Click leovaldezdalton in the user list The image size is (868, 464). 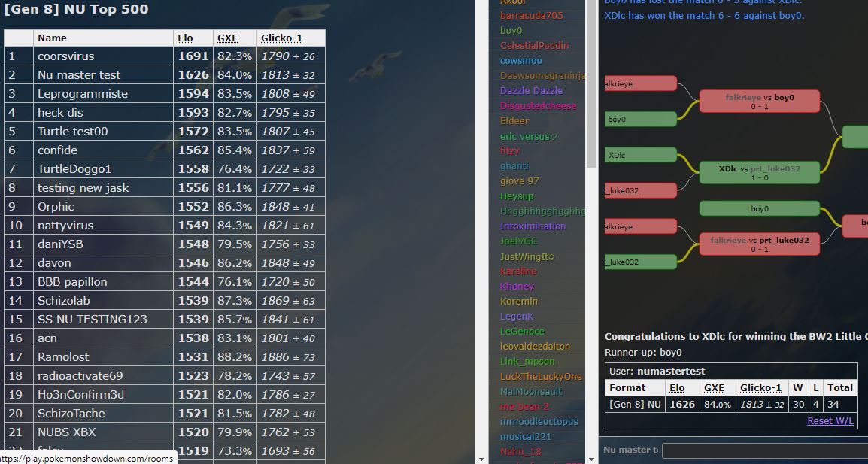pyautogui.click(x=536, y=347)
